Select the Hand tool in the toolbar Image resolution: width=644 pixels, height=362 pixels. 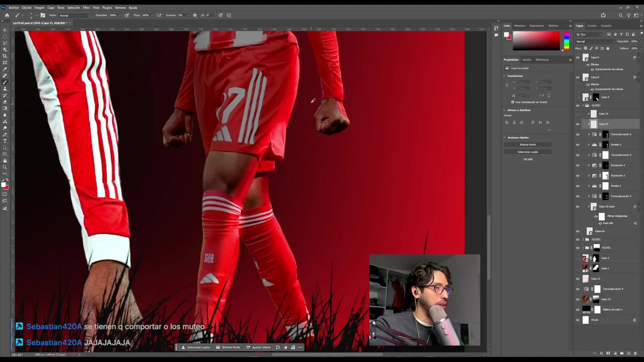pyautogui.click(x=5, y=160)
